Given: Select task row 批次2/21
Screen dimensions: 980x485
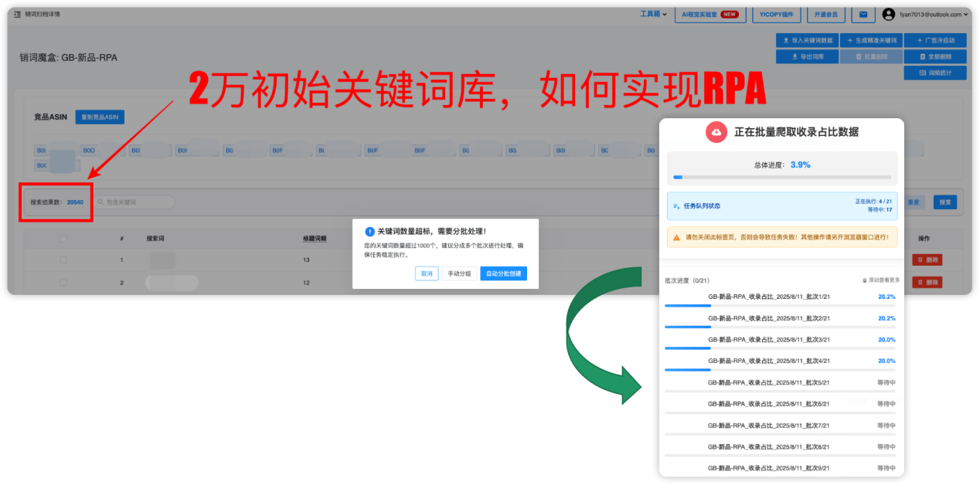Looking at the screenshot, I should click(x=781, y=321).
